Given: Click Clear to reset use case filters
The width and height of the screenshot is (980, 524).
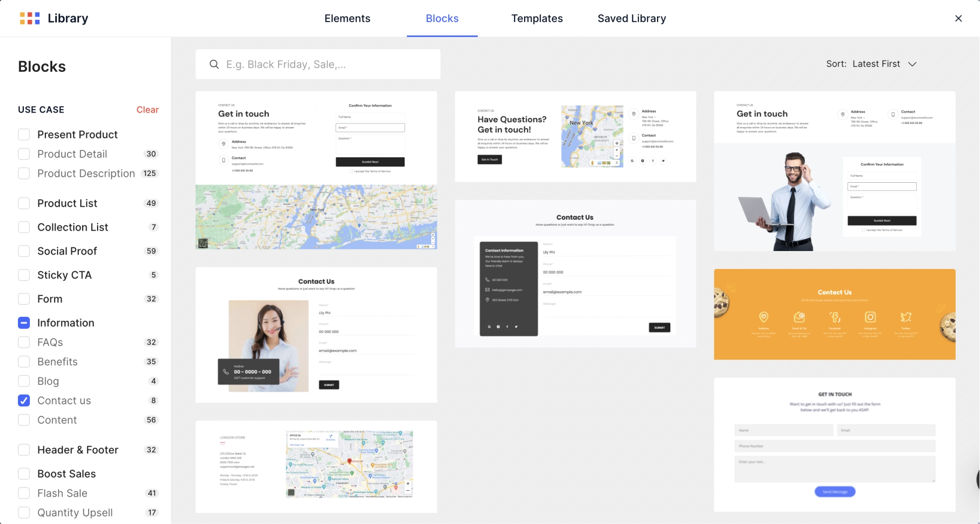Looking at the screenshot, I should (147, 110).
